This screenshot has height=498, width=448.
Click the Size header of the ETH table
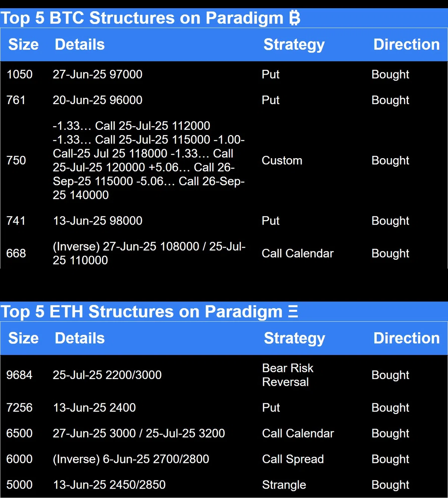click(24, 338)
